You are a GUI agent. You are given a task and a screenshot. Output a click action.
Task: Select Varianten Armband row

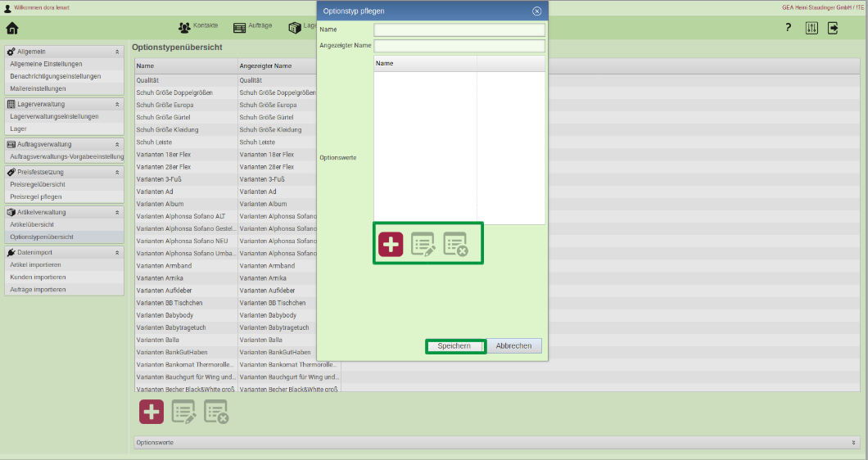(226, 266)
